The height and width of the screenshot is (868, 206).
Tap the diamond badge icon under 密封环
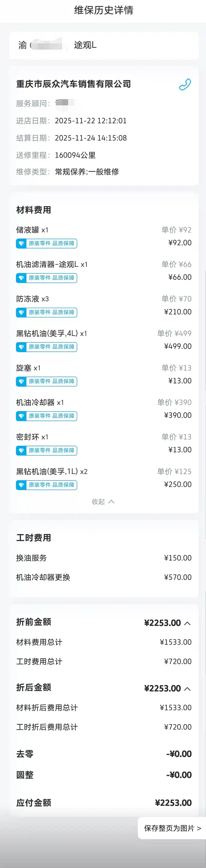21,450
